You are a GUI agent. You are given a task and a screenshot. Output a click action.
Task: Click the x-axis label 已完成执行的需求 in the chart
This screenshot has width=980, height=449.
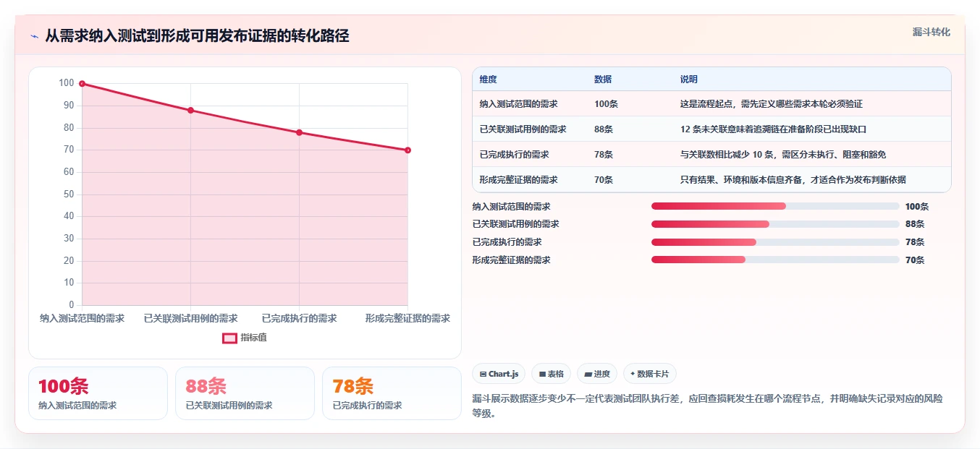pos(299,318)
